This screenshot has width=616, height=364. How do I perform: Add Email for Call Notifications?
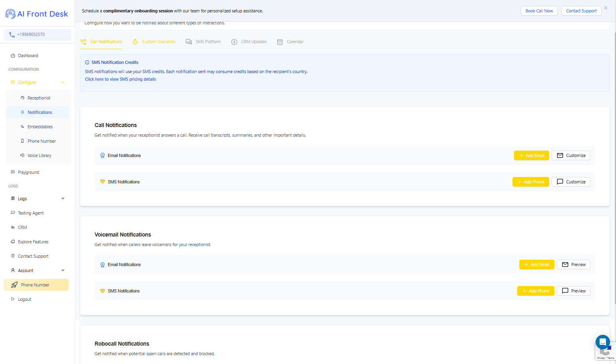coord(532,155)
